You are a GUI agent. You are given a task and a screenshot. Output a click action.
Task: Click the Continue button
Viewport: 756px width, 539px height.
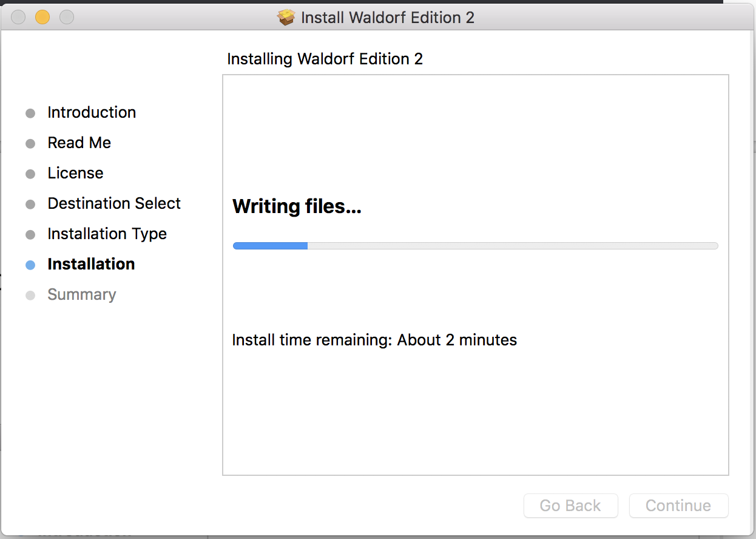(678, 506)
